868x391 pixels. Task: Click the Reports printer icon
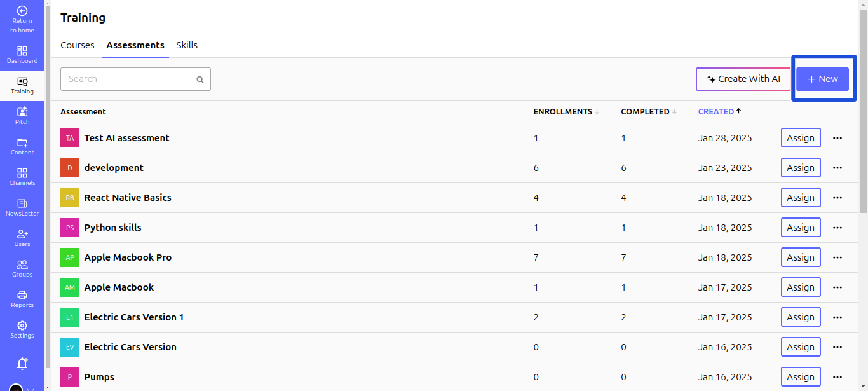point(22,295)
